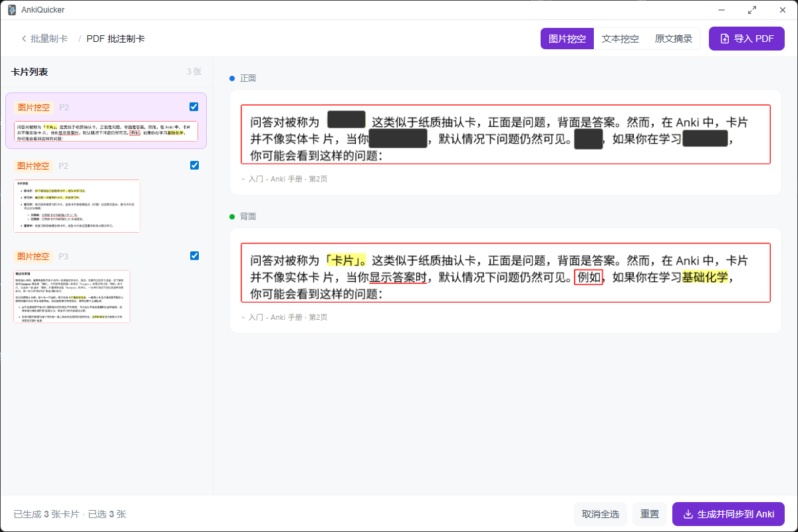The image size is (798, 532).
Task: Uncheck the second 图片挖空 P2 card checkbox
Action: tap(194, 165)
